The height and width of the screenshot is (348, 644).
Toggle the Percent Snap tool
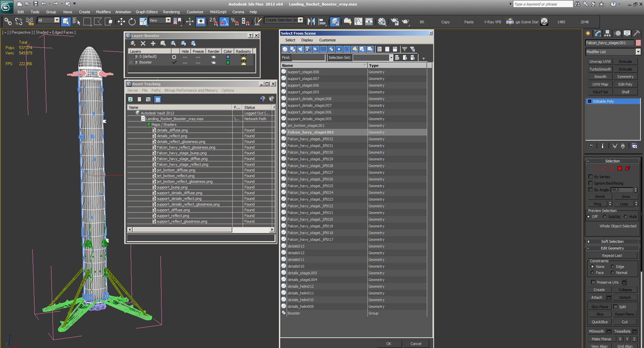pyautogui.click(x=235, y=22)
